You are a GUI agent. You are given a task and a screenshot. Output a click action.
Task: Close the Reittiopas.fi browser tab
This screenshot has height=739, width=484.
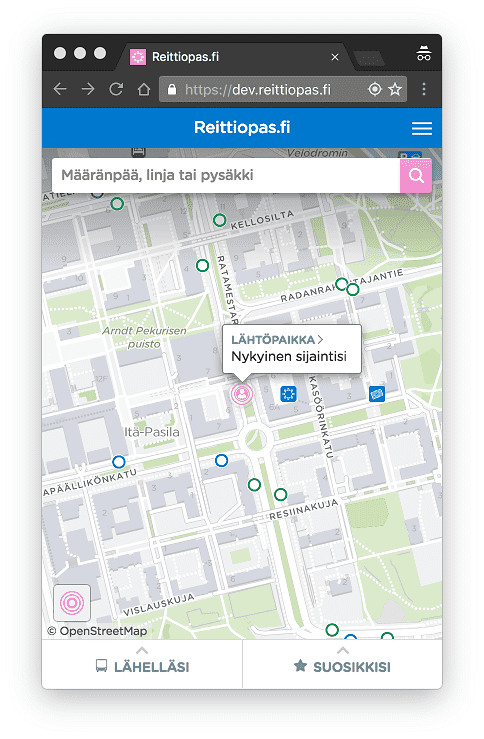pos(335,57)
